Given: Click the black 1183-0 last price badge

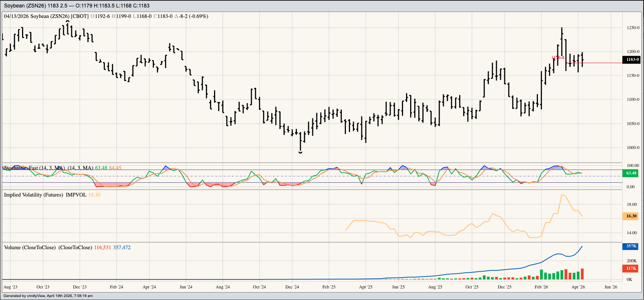Looking at the screenshot, I should [632, 59].
